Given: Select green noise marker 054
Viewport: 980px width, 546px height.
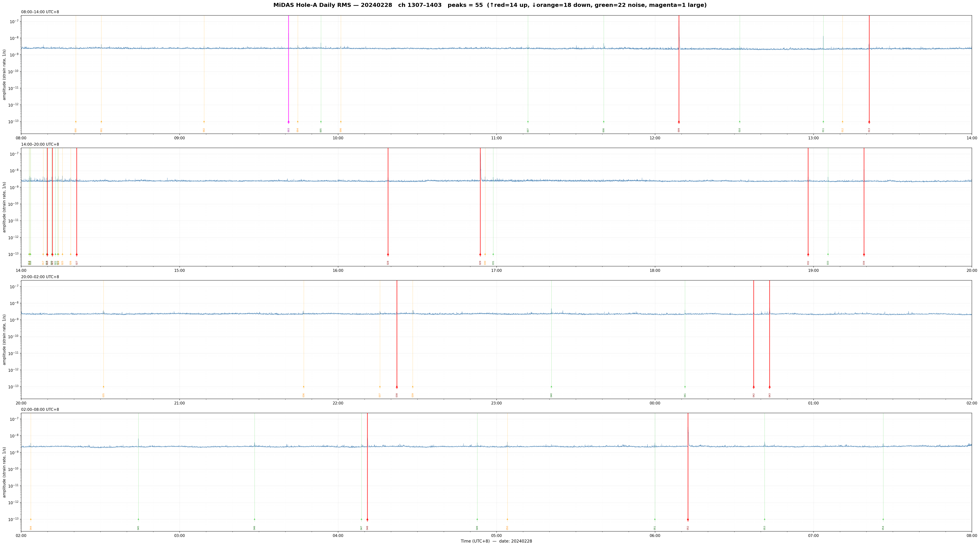Looking at the screenshot, I should click(883, 519).
